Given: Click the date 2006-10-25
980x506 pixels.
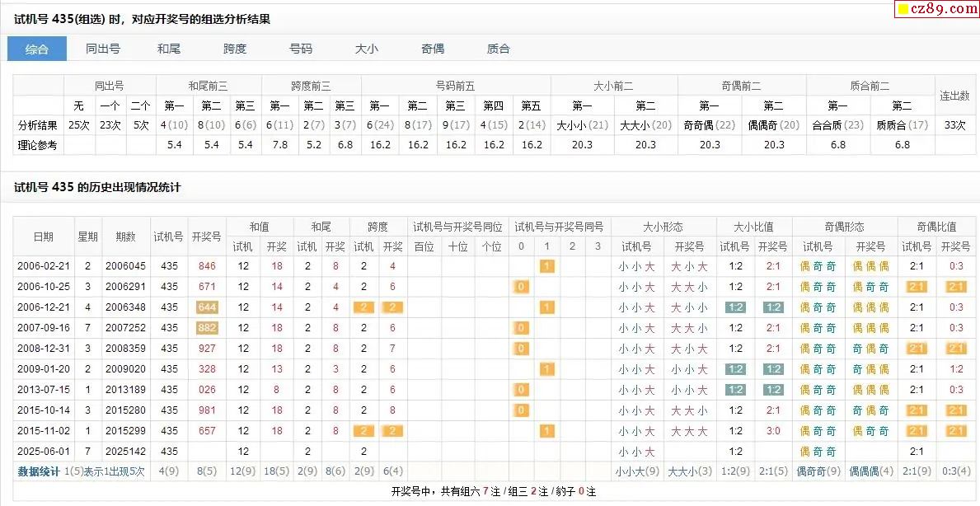Looking at the screenshot, I should [x=44, y=287].
